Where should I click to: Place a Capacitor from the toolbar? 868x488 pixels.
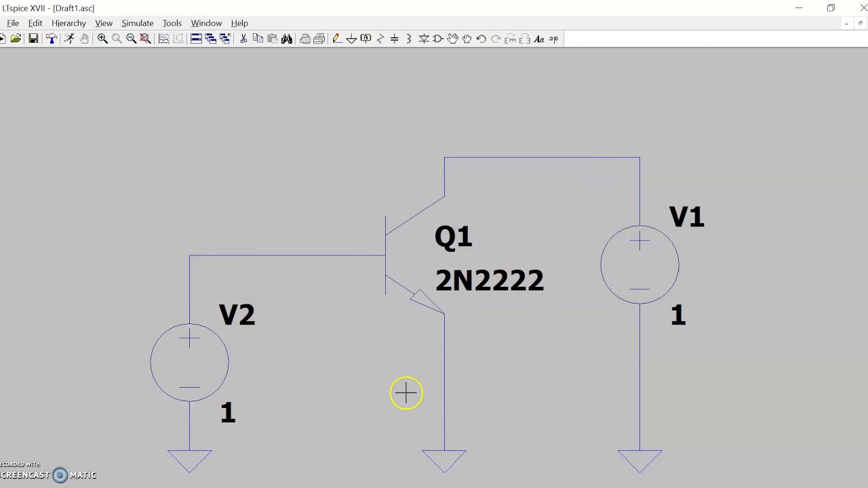(x=394, y=39)
